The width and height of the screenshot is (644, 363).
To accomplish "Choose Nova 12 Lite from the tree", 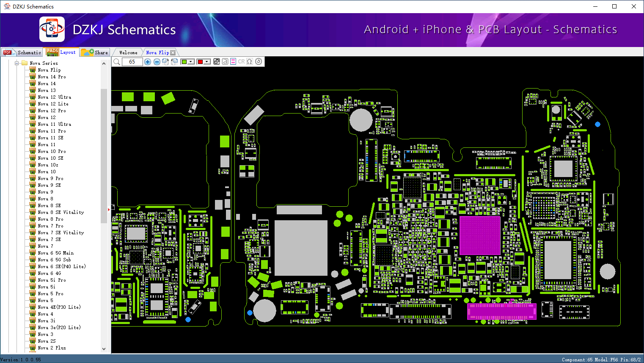I will pyautogui.click(x=53, y=104).
